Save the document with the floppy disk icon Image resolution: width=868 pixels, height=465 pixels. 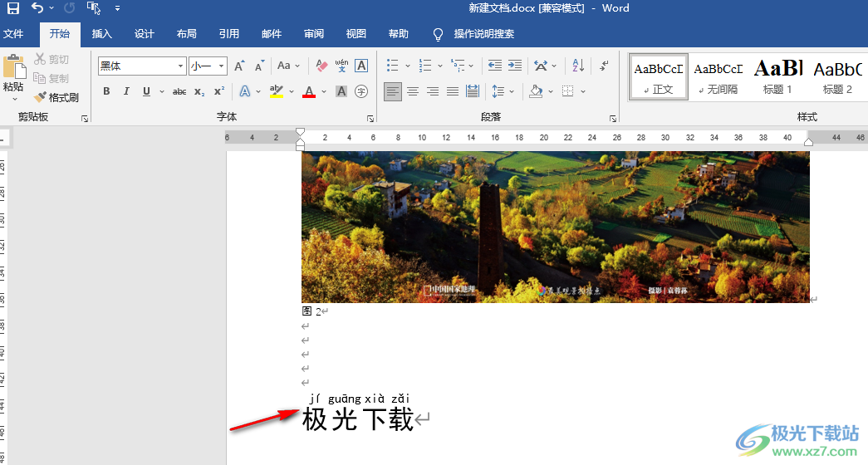pos(12,8)
